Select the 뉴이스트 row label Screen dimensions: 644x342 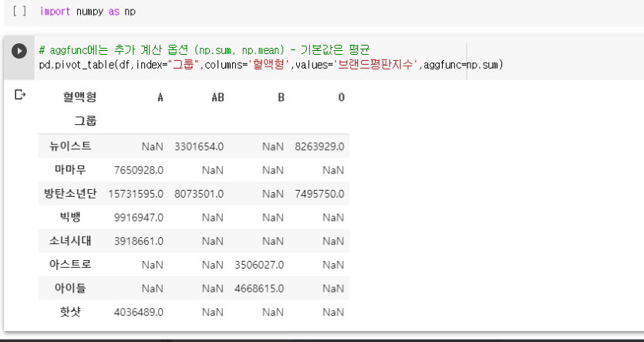coord(70,146)
